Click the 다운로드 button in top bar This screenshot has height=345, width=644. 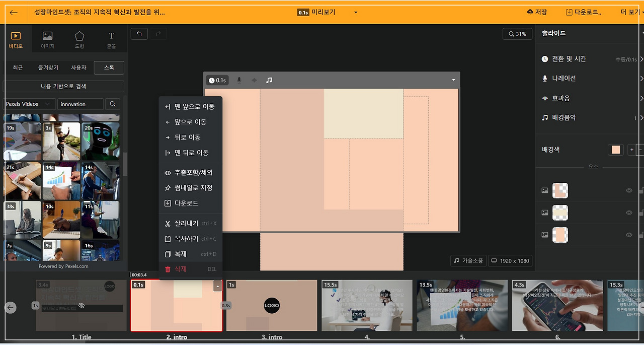tap(584, 12)
